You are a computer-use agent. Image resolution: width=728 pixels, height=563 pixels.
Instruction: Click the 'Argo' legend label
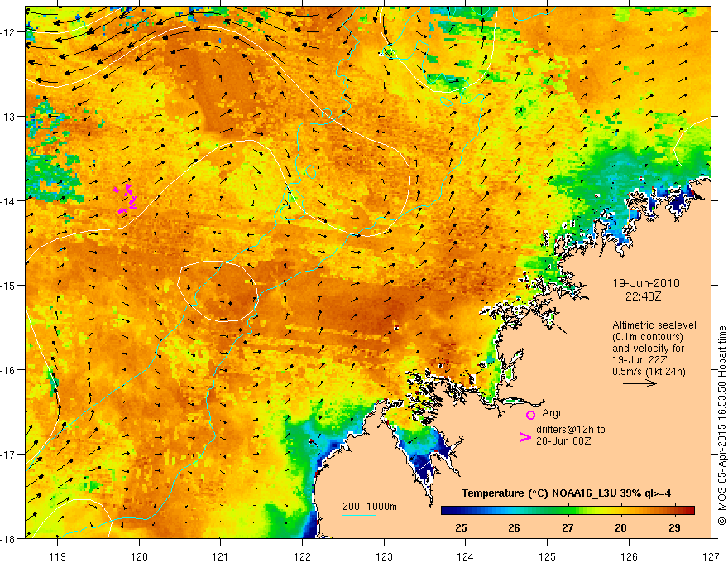(553, 413)
